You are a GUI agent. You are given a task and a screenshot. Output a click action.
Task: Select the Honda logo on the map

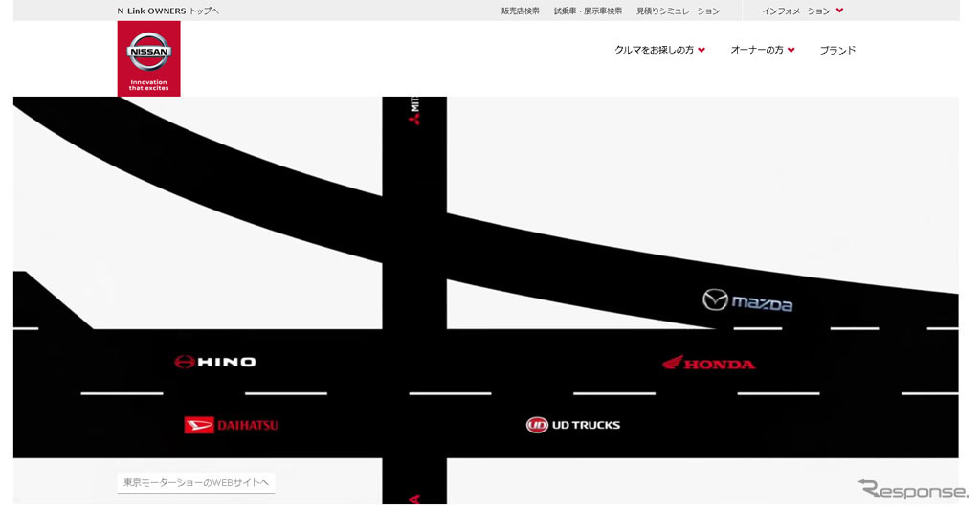point(709,364)
